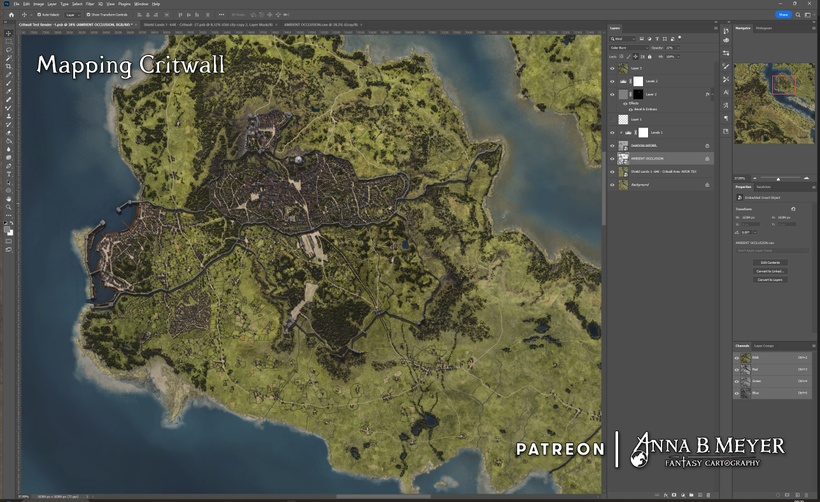
Task: Toggle the Auto-Select checkbox
Action: (x=39, y=15)
